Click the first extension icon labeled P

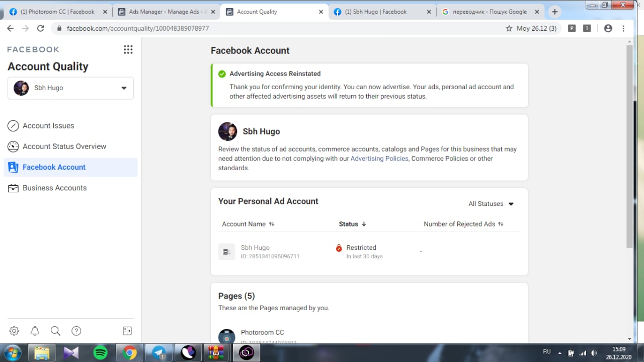point(572,28)
